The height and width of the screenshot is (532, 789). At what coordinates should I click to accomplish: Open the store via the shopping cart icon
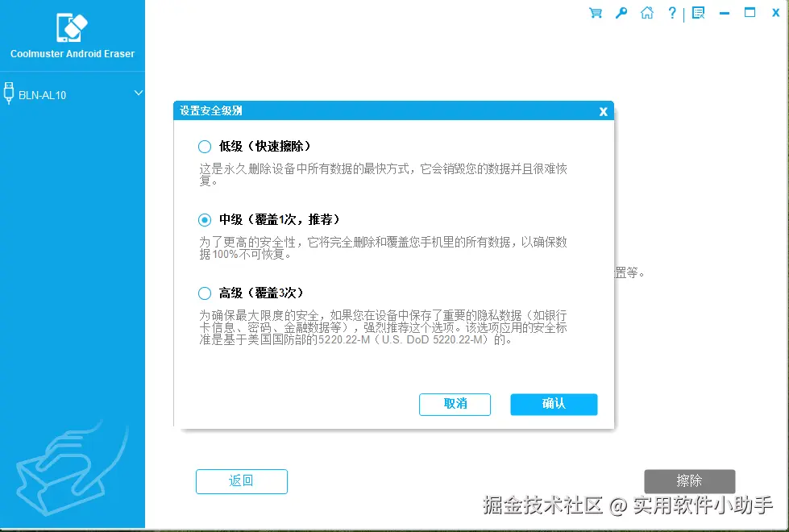point(595,13)
